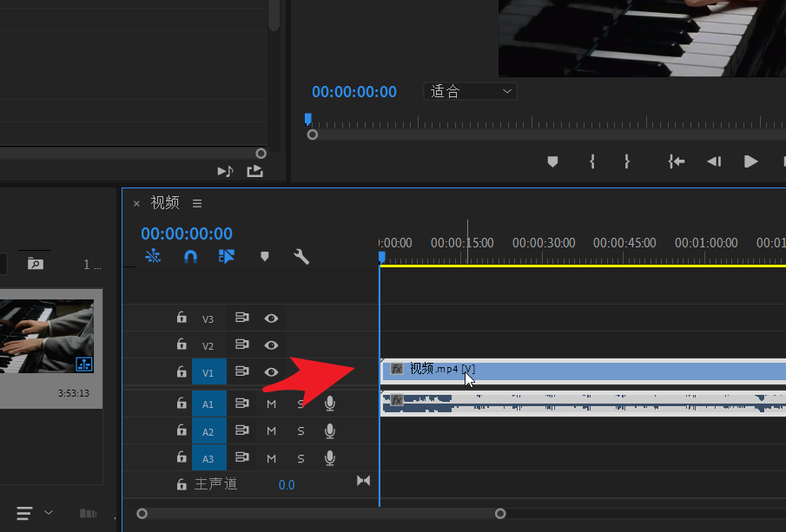
Task: Open 视频 timeline panel menu
Action: (x=197, y=203)
